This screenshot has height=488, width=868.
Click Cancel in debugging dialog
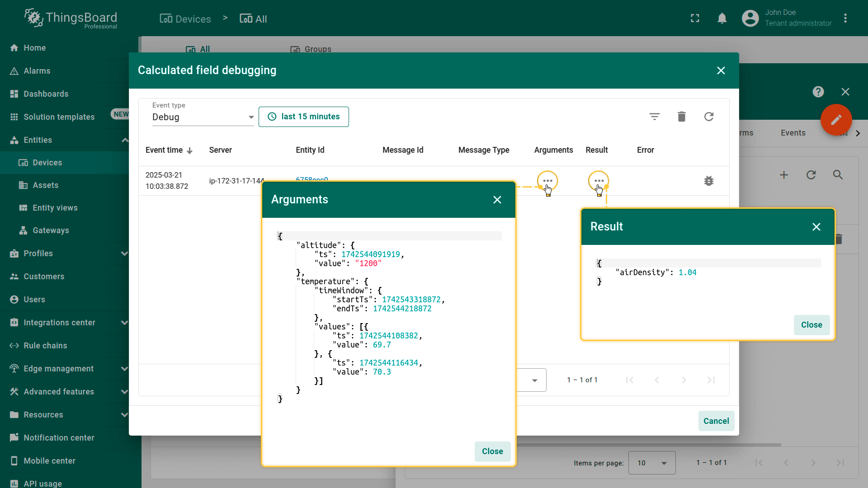point(716,421)
